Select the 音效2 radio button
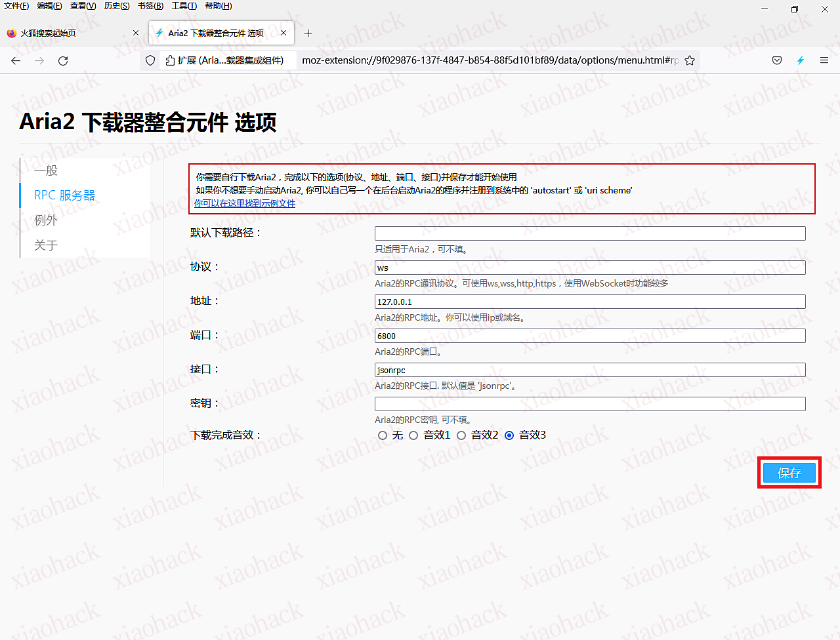Viewport: 840px width, 640px height. point(461,435)
